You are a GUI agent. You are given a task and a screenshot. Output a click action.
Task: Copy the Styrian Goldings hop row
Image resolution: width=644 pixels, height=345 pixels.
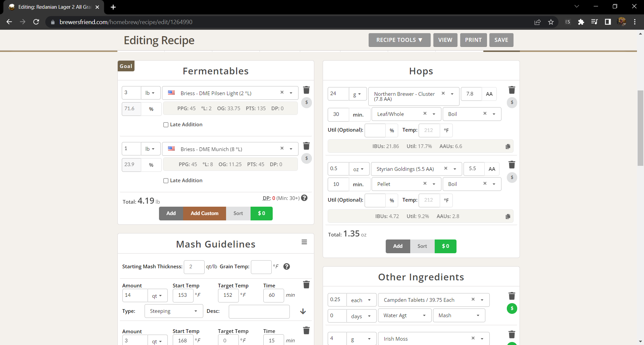[x=508, y=216]
